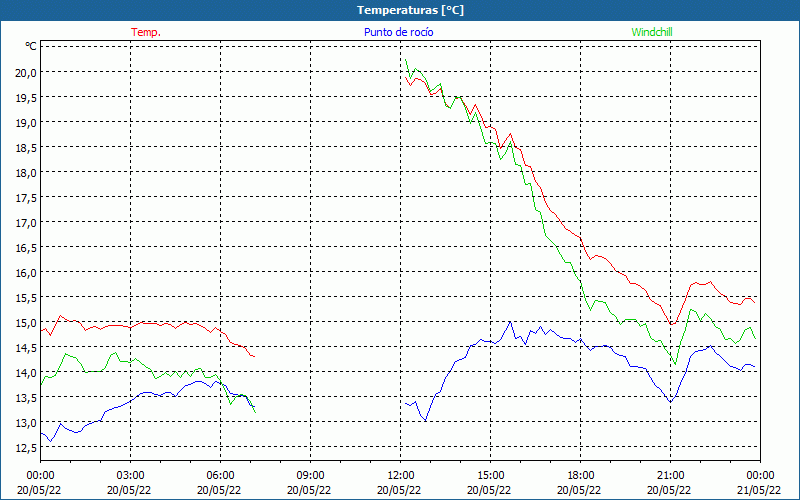This screenshot has height=500, width=800.
Task: Click the 14,0 y-axis value
Action: coord(26,372)
